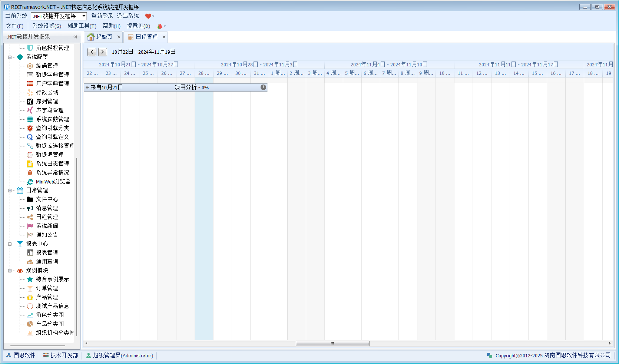Click the MiniWeb浏览器 browser icon

(30, 182)
